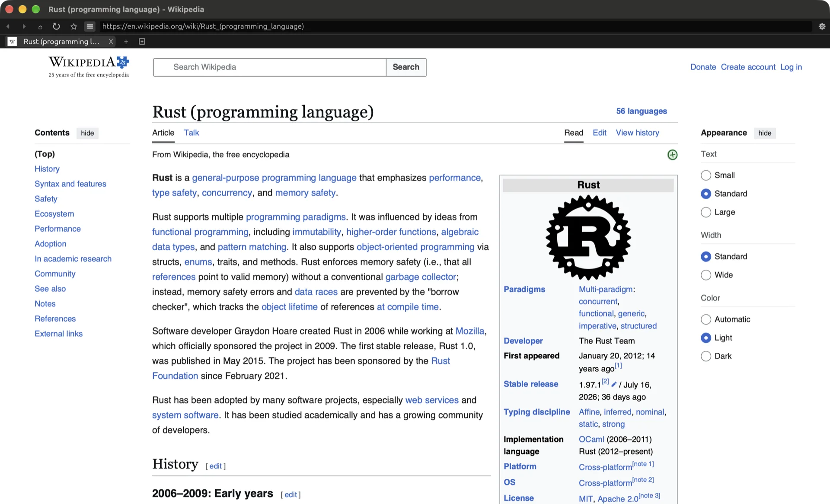Click edit link beside History heading

[x=215, y=466]
